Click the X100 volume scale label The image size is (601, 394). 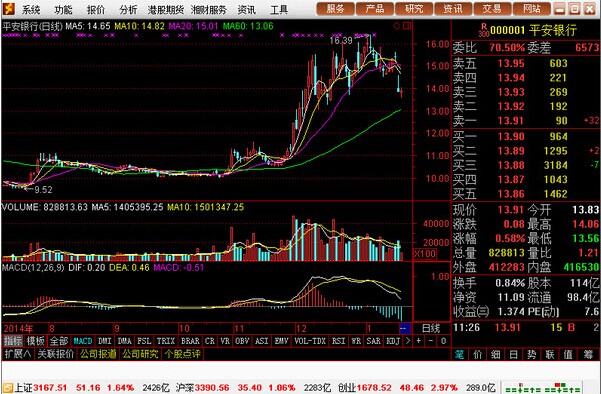click(x=425, y=254)
